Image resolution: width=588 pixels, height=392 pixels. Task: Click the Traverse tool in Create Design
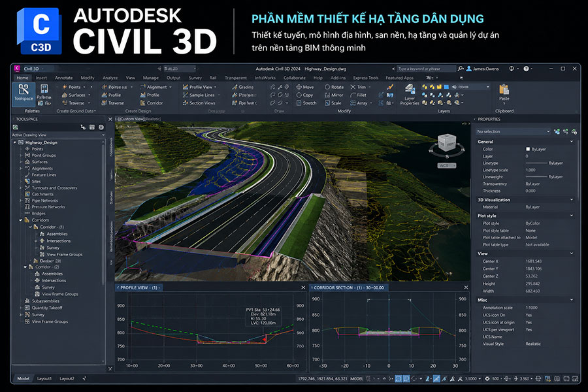point(112,103)
